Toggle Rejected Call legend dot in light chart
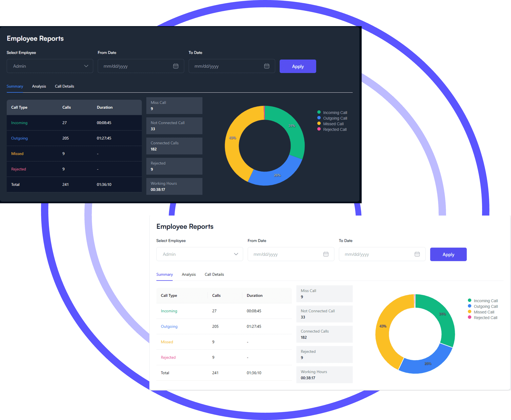The width and height of the screenshot is (511, 420). point(469,317)
